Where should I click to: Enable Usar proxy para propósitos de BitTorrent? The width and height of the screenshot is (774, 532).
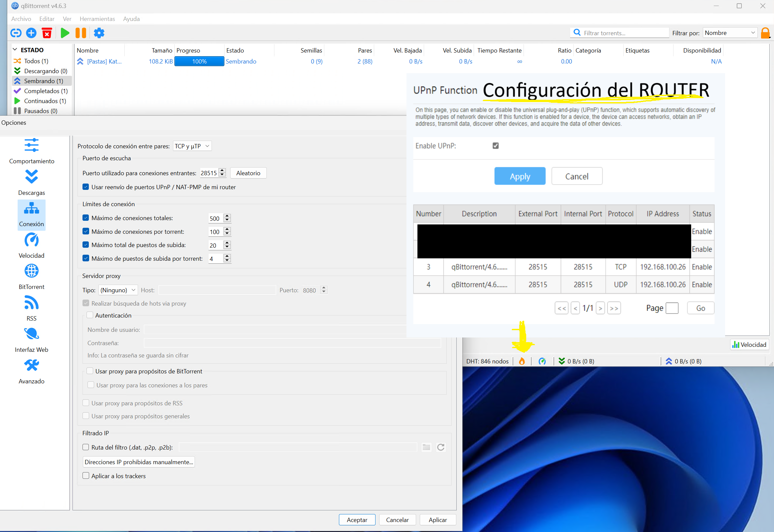click(90, 371)
